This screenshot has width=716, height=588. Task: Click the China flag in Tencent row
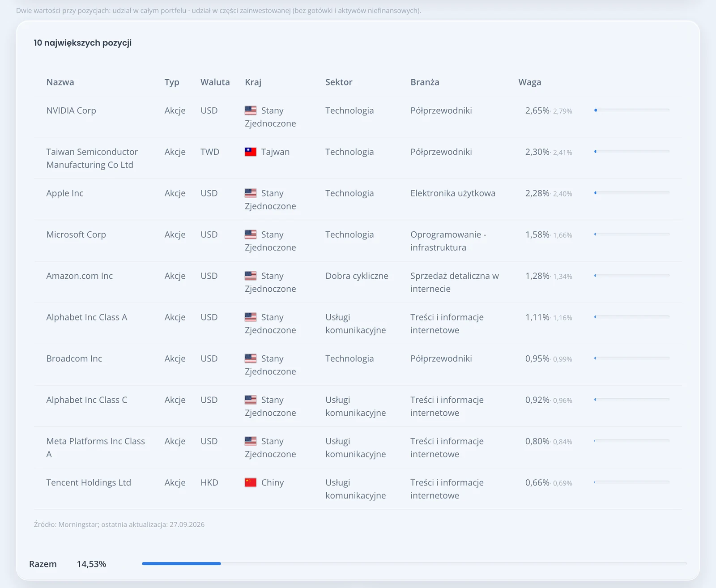click(x=251, y=482)
